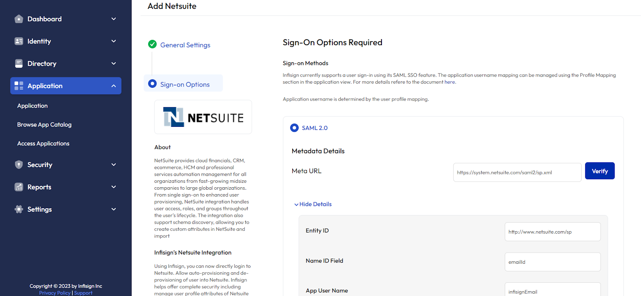
Task: Select the SAML 2.0 radio button
Action: click(x=294, y=128)
